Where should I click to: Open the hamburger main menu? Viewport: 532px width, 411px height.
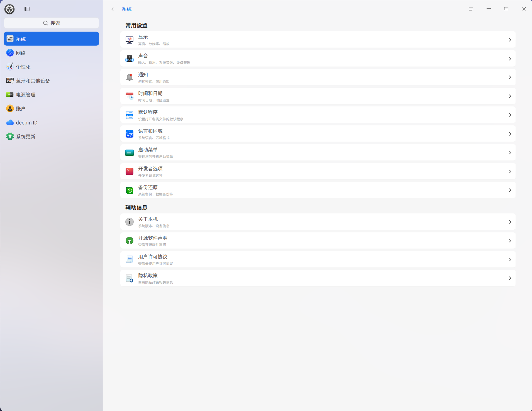tap(471, 9)
